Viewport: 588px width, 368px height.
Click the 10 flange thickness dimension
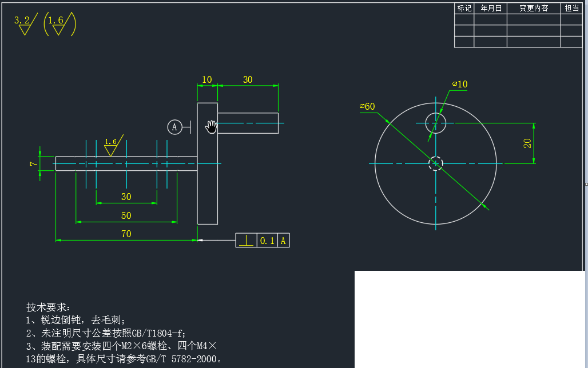207,79
